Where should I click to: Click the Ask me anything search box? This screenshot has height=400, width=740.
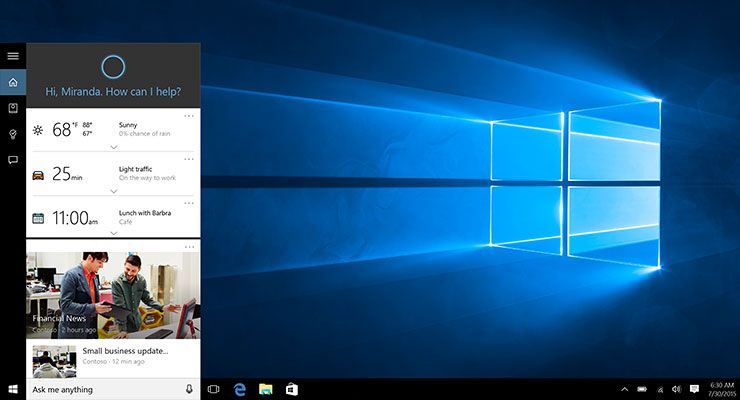tap(100, 389)
